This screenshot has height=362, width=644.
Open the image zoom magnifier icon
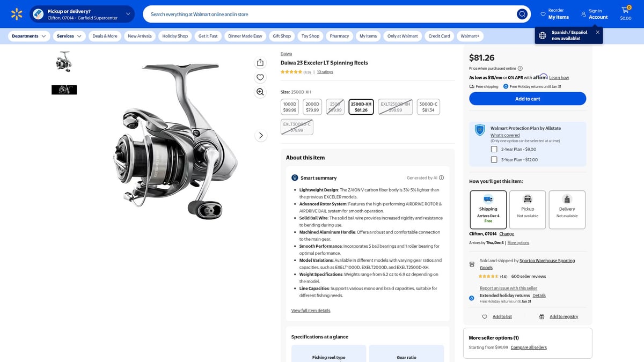click(x=260, y=92)
